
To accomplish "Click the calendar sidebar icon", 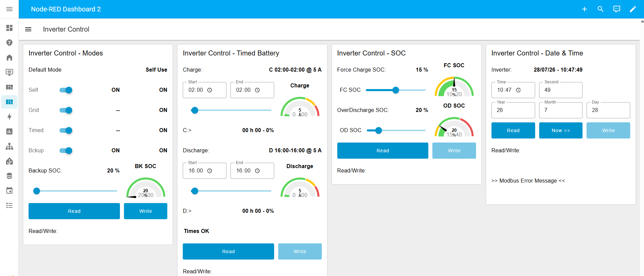I will 9,191.
